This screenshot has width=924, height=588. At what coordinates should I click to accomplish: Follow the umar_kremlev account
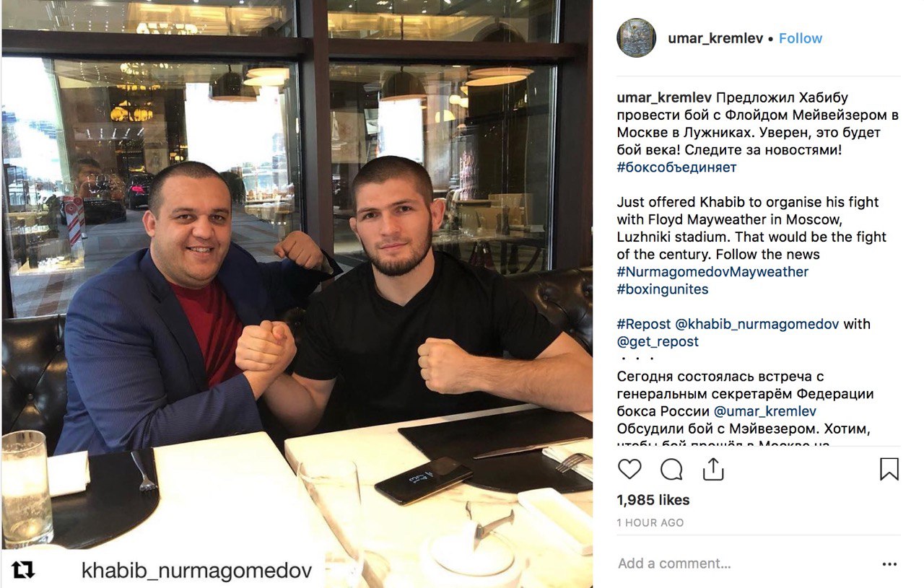(x=801, y=38)
